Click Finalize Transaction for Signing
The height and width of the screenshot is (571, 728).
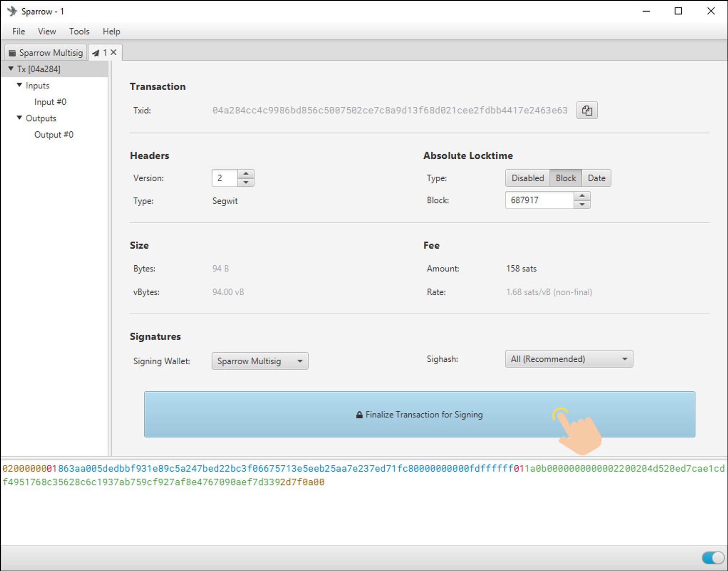click(x=419, y=415)
